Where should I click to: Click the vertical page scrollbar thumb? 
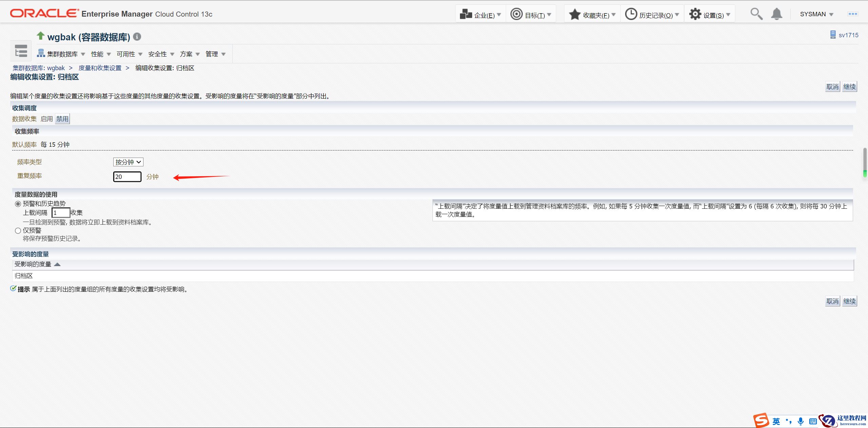click(x=865, y=162)
